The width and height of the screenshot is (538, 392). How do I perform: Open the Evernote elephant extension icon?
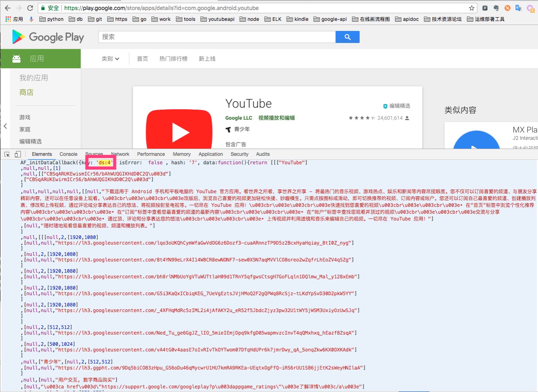pos(496,8)
